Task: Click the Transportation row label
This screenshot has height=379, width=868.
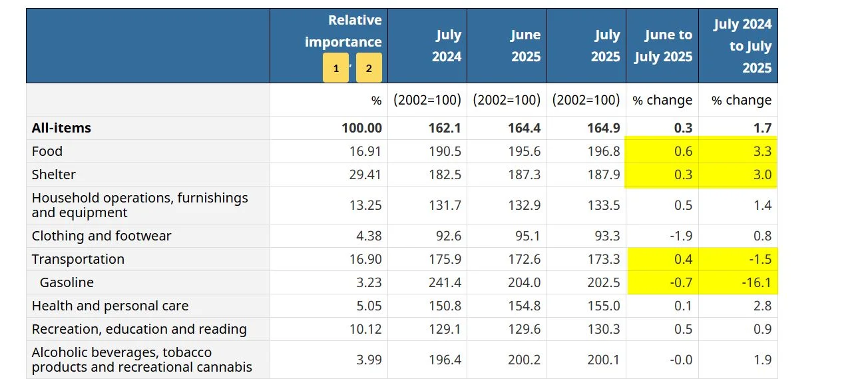Action: pos(78,259)
